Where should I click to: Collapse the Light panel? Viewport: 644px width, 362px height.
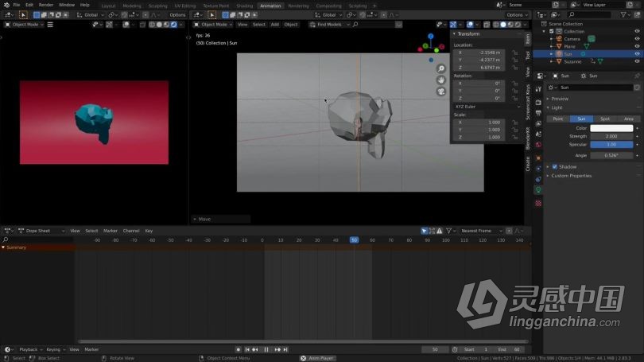point(557,107)
